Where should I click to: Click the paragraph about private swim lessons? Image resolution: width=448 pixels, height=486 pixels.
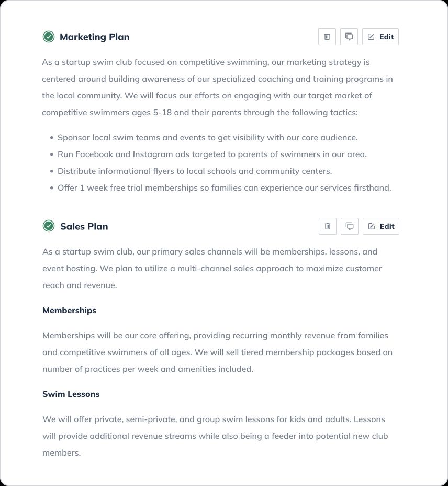click(x=215, y=436)
